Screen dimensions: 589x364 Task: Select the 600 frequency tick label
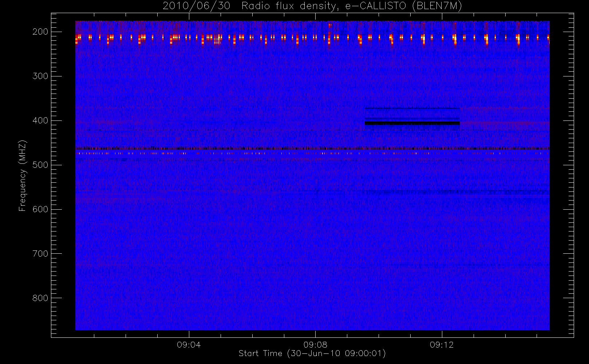click(x=40, y=209)
